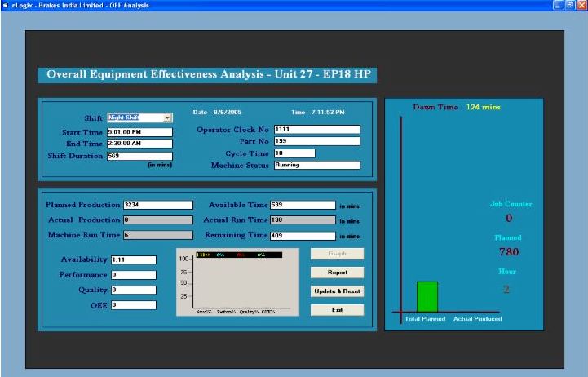Click the Graph button
This screenshot has width=588, height=377.
tap(337, 254)
